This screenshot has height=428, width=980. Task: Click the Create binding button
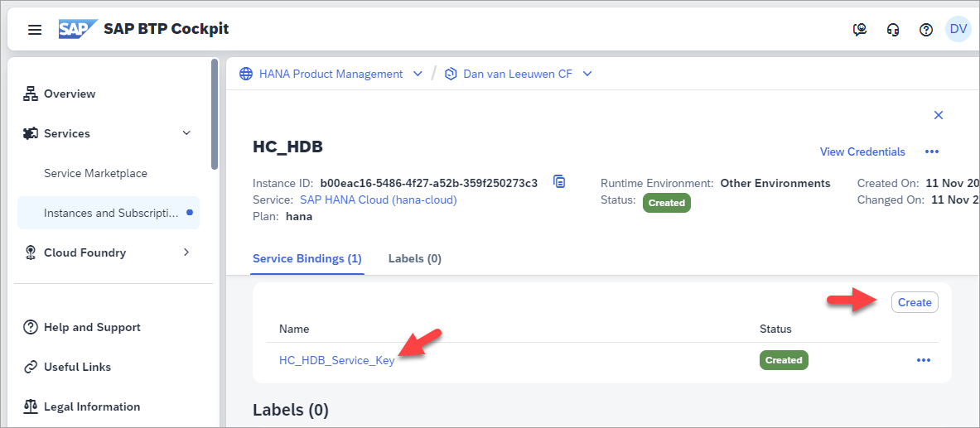point(915,302)
